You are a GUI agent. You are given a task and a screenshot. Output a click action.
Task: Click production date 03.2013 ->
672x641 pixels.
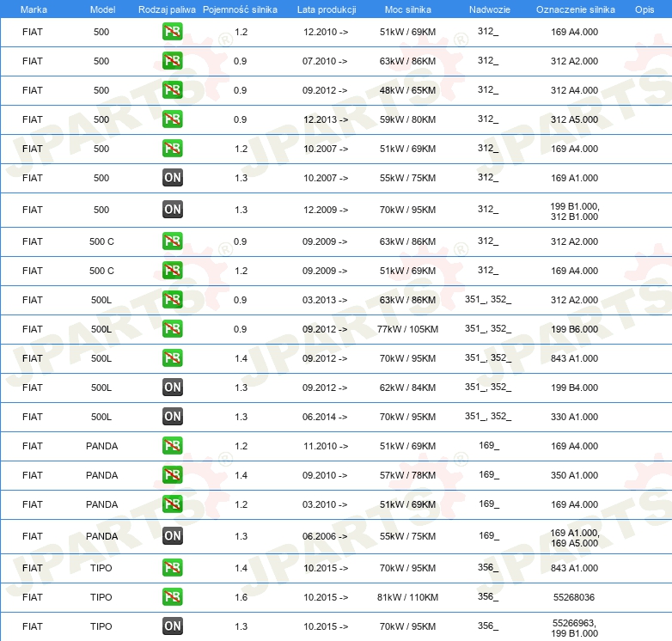[x=325, y=300]
